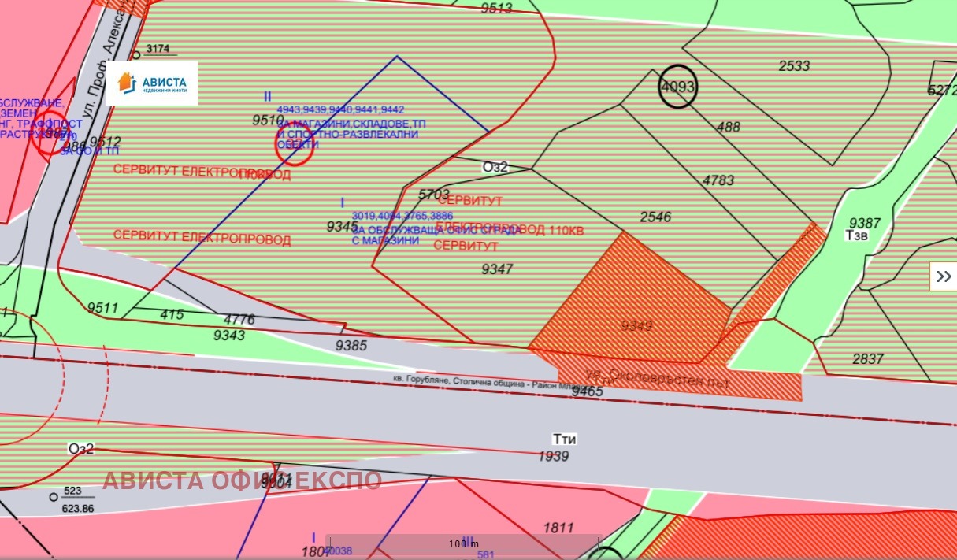Click survey point marker 3174
957x560 pixels.
(x=136, y=54)
